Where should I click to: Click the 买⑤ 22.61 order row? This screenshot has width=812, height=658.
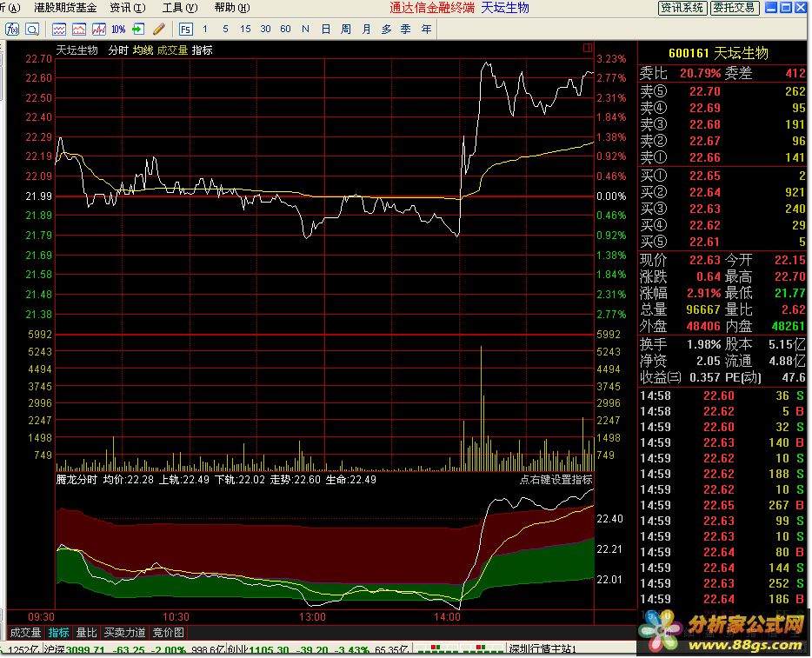(722, 242)
